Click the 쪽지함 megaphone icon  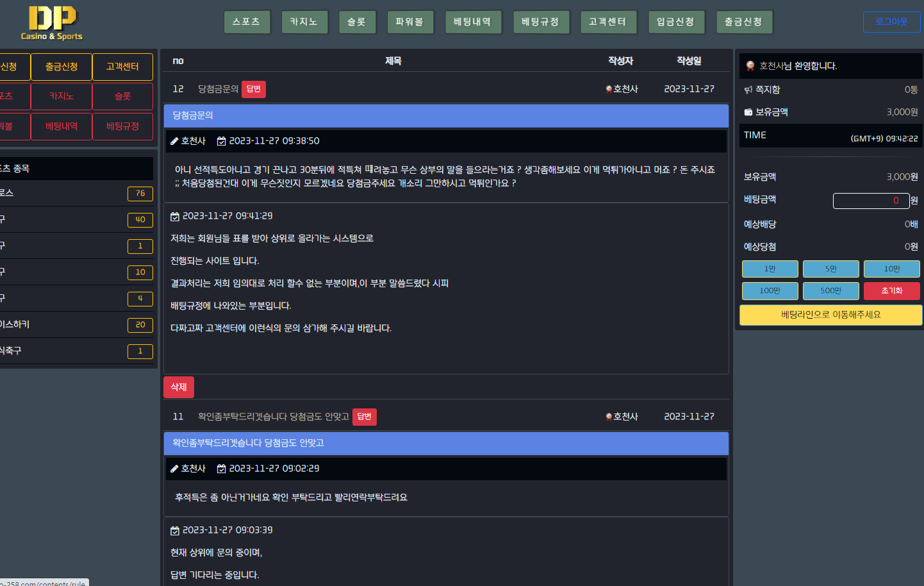(x=748, y=90)
